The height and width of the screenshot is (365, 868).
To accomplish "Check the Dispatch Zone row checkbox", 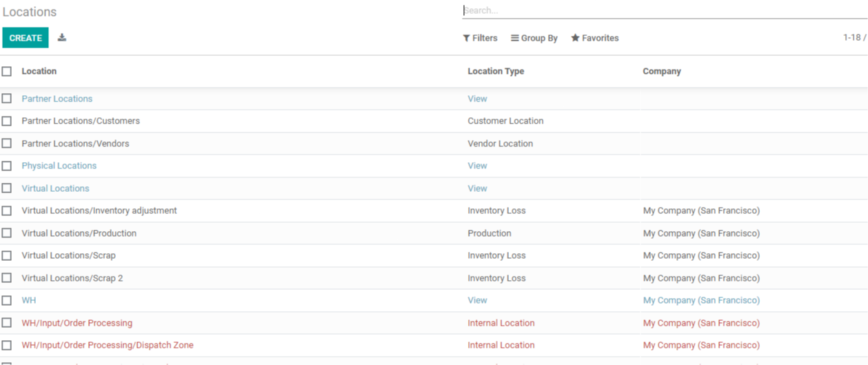I will coord(7,345).
